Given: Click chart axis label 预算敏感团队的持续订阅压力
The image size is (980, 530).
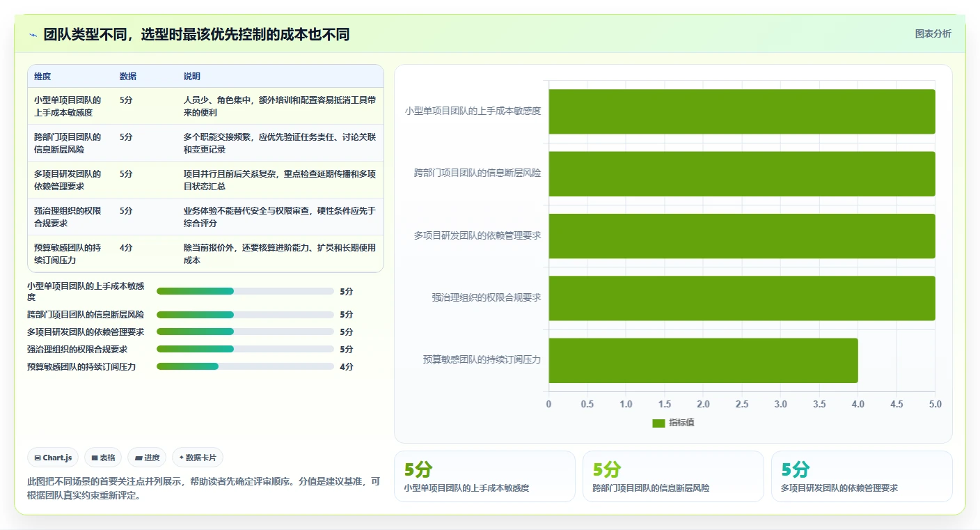Looking at the screenshot, I should (482, 360).
